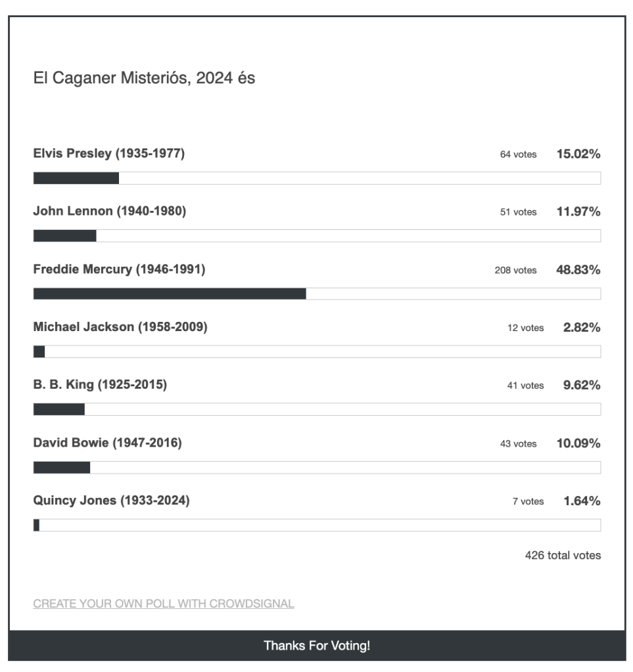633x672 pixels.
Task: Click the Freddie Mercury (1946-1991) answer label
Action: (119, 270)
